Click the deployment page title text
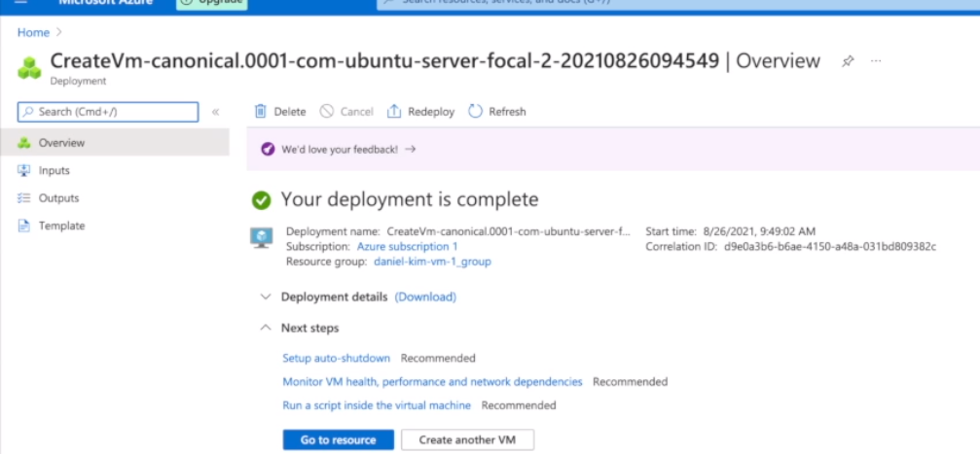Screen dimensions: 980x454 click(x=435, y=60)
